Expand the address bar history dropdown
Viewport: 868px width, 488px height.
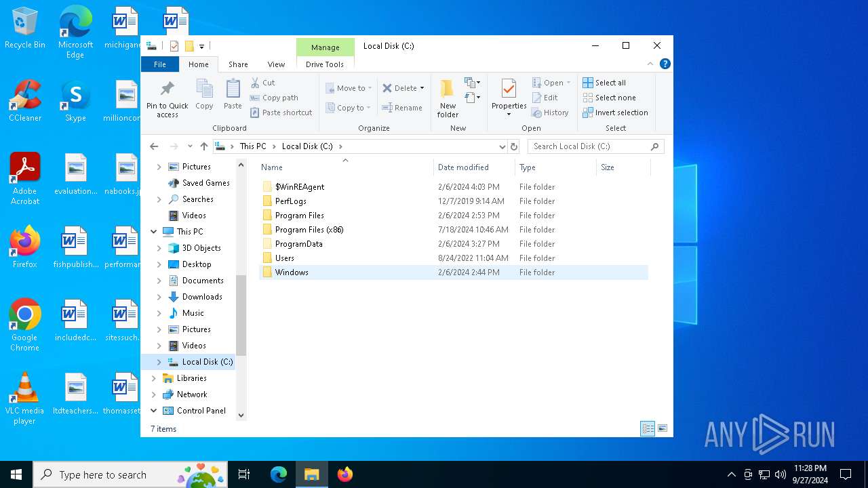[x=502, y=146]
